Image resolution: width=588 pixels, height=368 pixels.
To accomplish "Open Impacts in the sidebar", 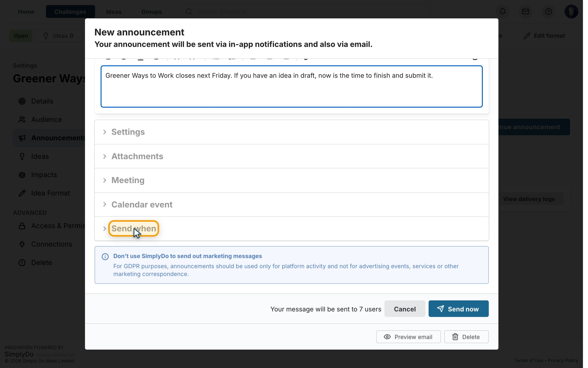I will [x=44, y=175].
